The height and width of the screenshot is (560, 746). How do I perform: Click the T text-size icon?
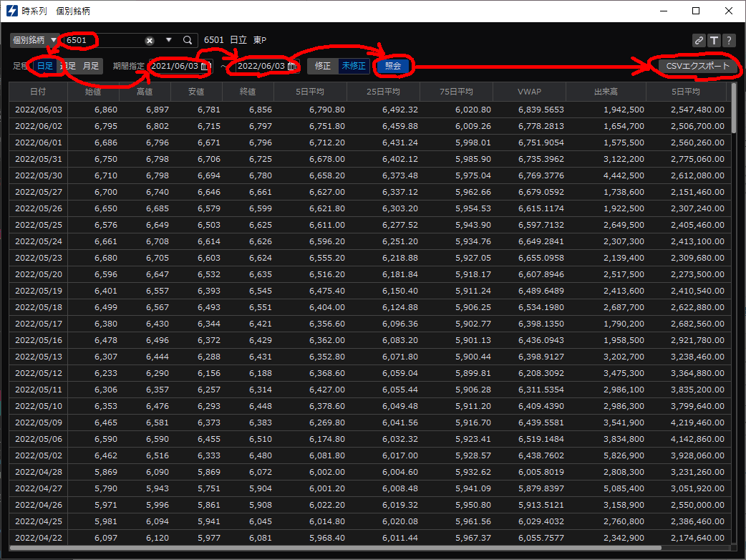(x=714, y=41)
